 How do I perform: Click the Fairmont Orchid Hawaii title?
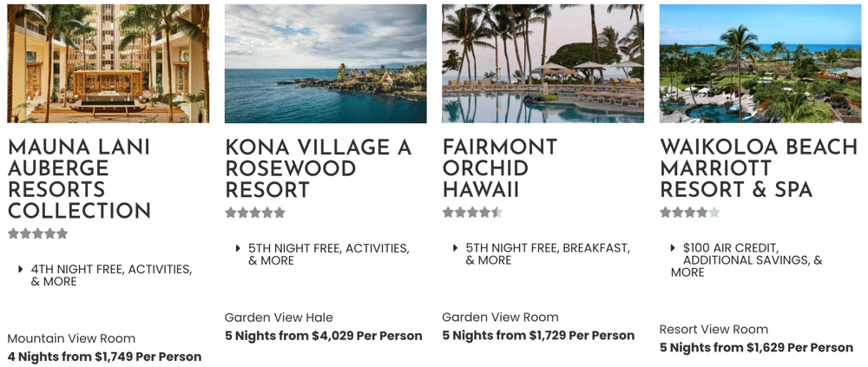coord(500,168)
